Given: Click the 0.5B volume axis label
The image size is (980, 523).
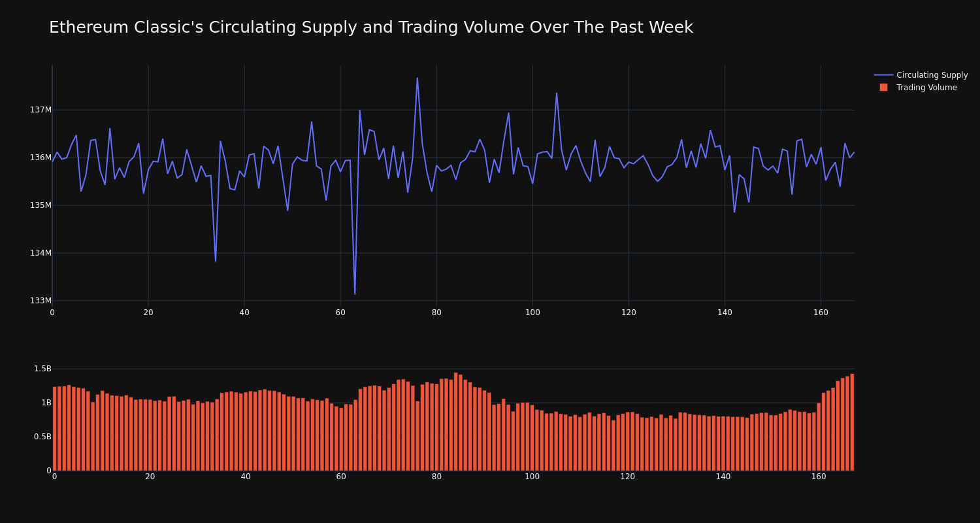Looking at the screenshot, I should pos(42,437).
